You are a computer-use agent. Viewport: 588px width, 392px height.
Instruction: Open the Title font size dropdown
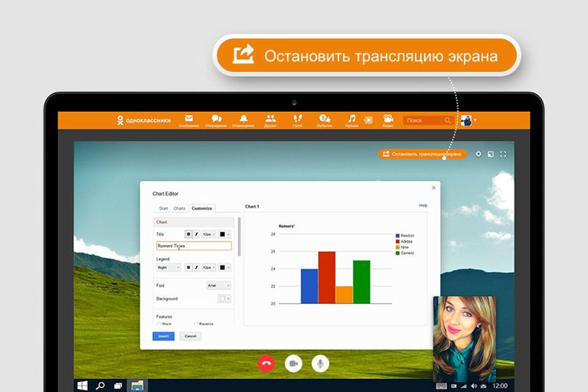(209, 234)
